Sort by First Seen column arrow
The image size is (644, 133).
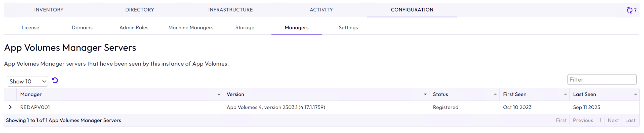click(x=565, y=95)
